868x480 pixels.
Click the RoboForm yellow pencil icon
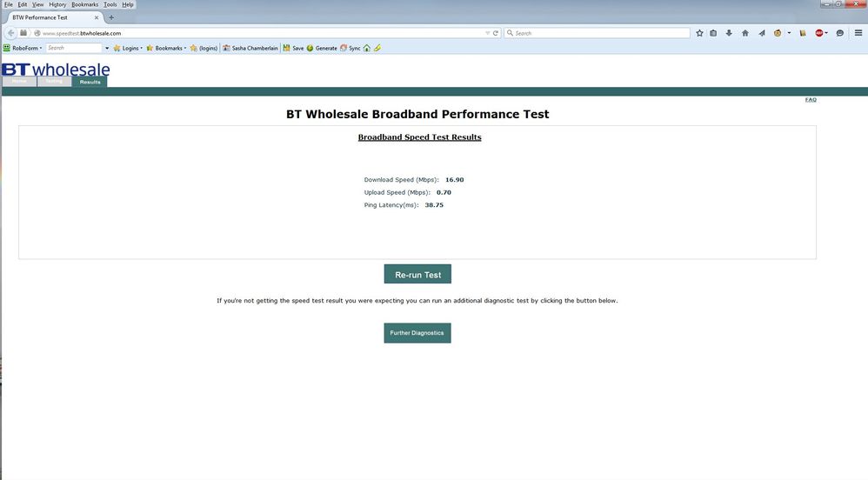377,48
